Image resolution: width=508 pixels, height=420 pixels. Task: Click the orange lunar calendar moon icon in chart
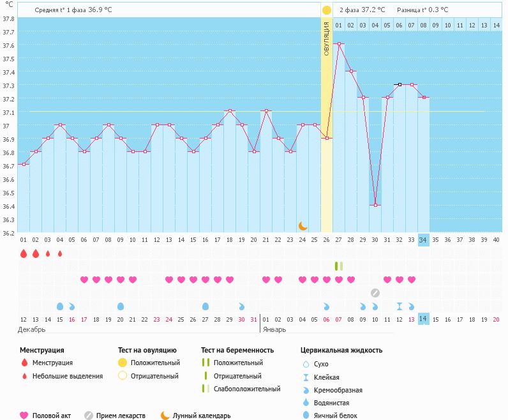(x=303, y=226)
